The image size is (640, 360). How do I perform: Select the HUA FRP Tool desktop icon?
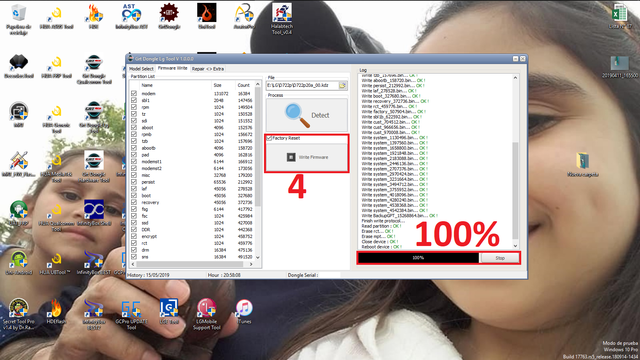(x=56, y=67)
